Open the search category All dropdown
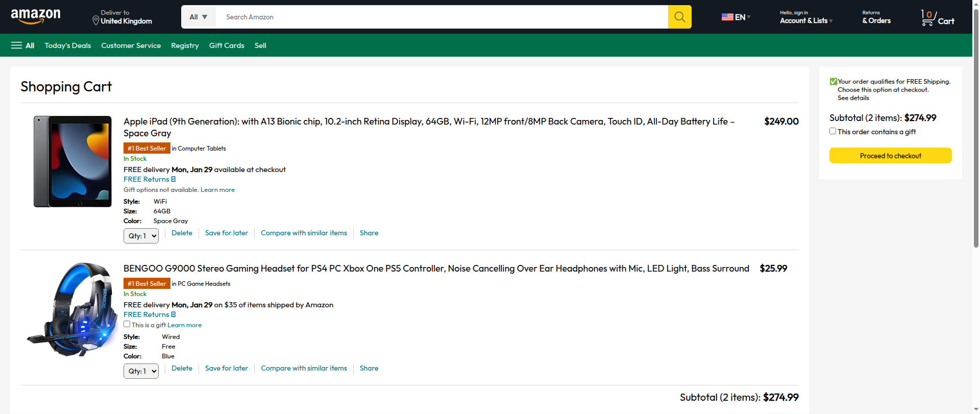 (x=199, y=17)
